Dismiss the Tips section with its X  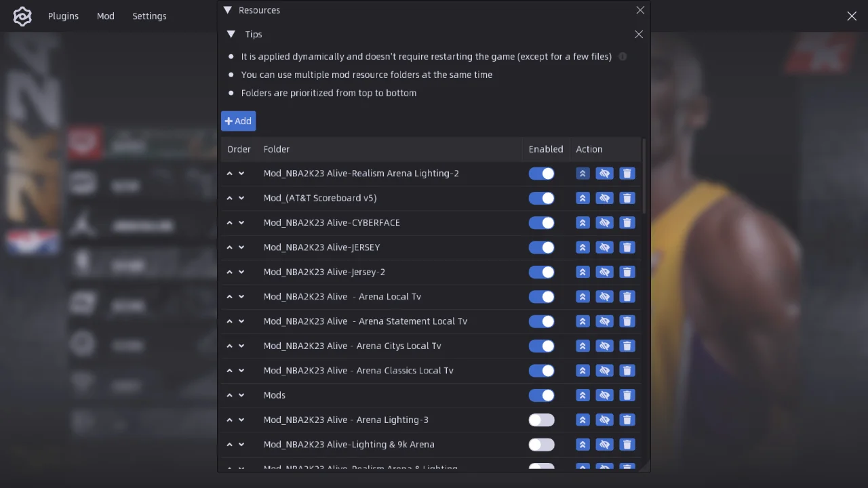point(639,34)
